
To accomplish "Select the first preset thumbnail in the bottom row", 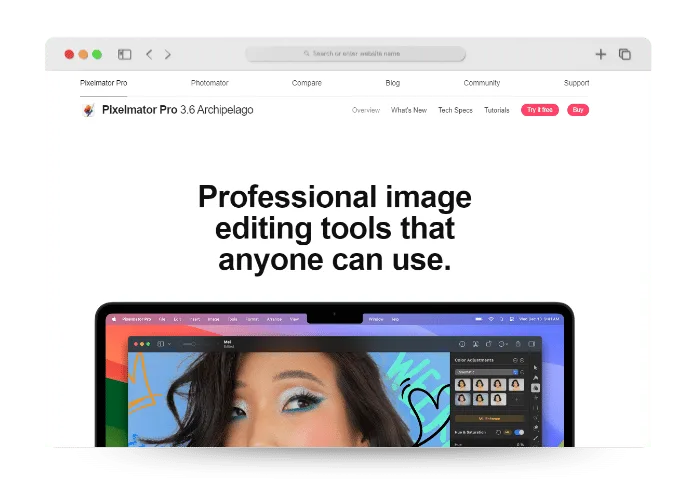I will click(x=462, y=399).
